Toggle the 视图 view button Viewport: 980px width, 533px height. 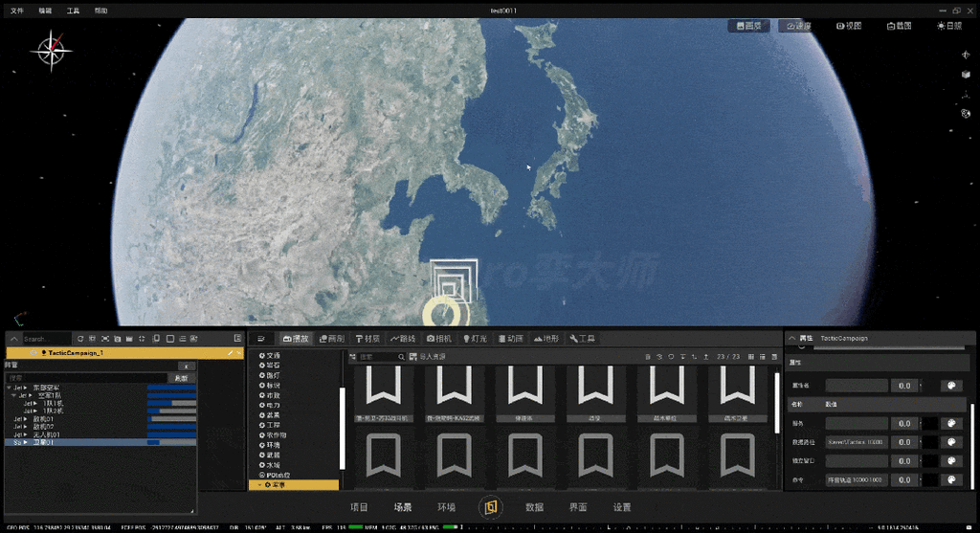(x=849, y=26)
